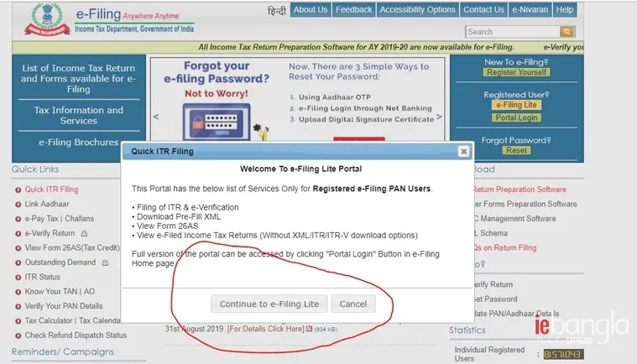
Task: Open the e-Nivaran menu item
Action: coord(530,10)
